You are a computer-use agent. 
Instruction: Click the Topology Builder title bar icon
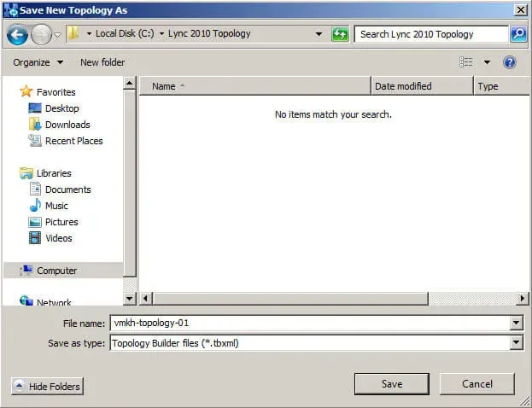click(10, 10)
